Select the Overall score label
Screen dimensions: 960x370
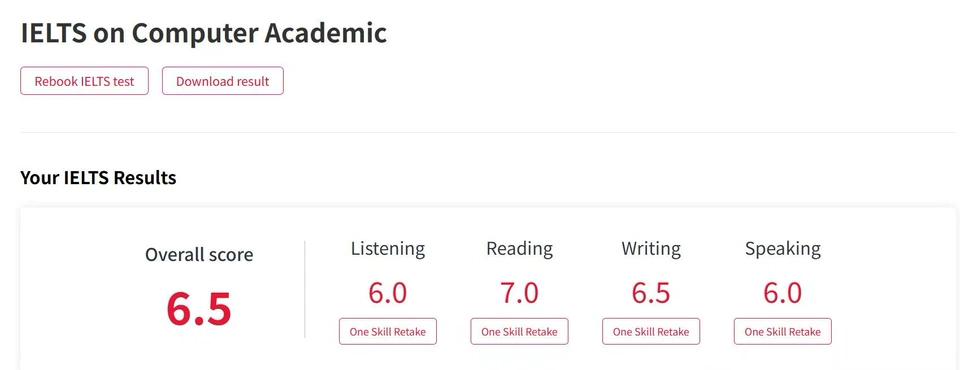point(199,254)
